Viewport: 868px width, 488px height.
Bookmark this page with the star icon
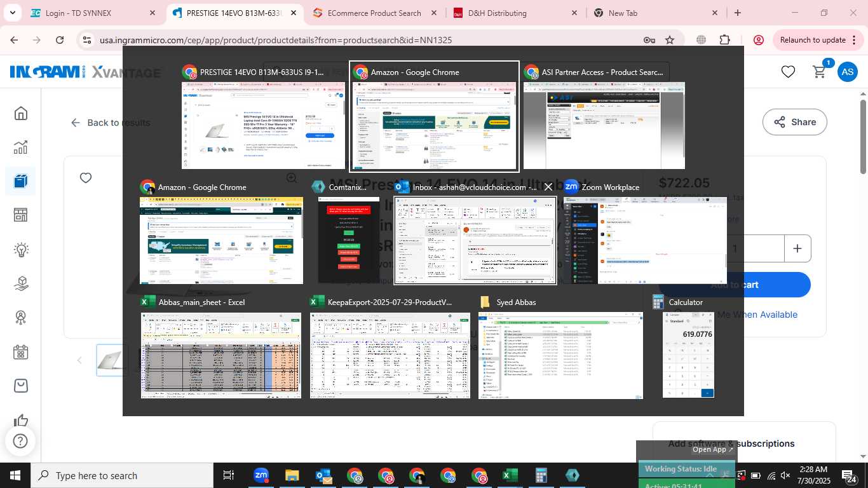pyautogui.click(x=670, y=40)
